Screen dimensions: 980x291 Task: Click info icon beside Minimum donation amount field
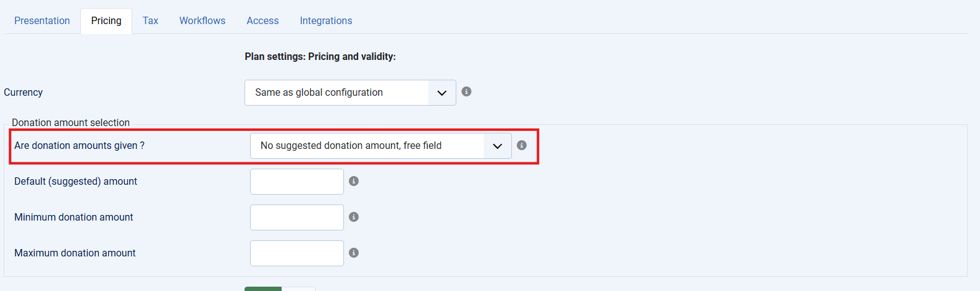[x=354, y=217]
